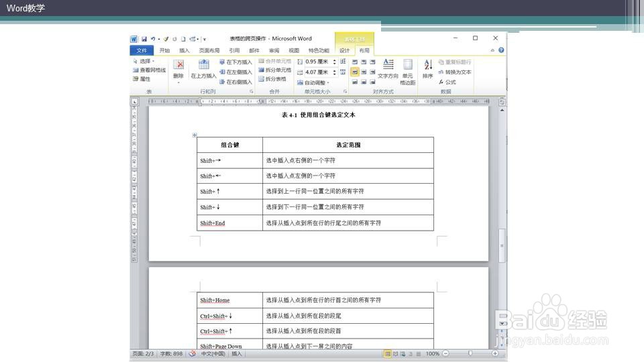This screenshot has width=644, height=362.
Task: Select Align Bottom Center alignment icon
Action: coord(364,82)
